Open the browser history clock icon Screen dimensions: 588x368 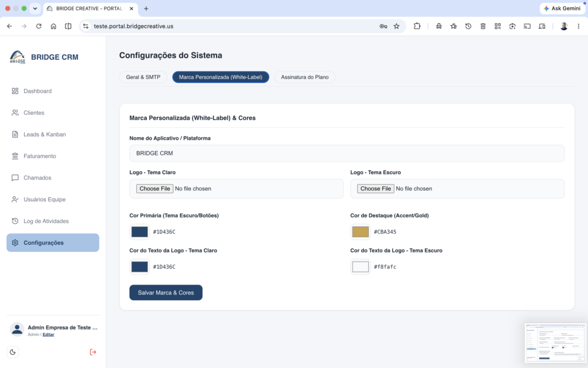click(469, 26)
